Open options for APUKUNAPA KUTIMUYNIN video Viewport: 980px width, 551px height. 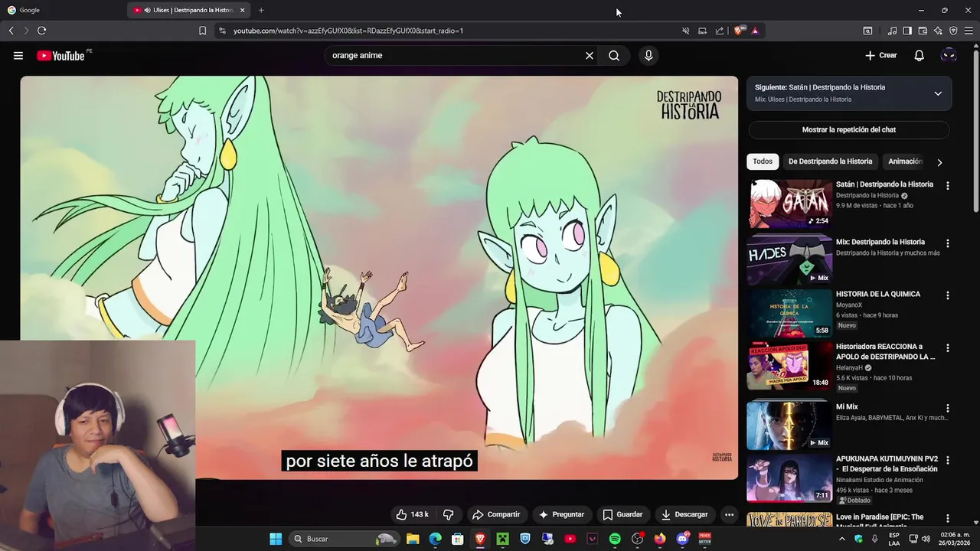click(x=948, y=460)
